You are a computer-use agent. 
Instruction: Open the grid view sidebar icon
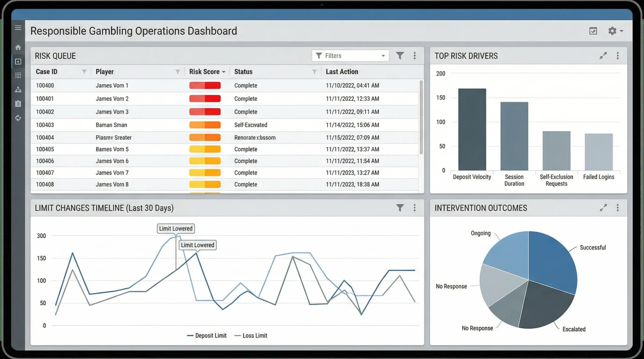click(x=18, y=75)
